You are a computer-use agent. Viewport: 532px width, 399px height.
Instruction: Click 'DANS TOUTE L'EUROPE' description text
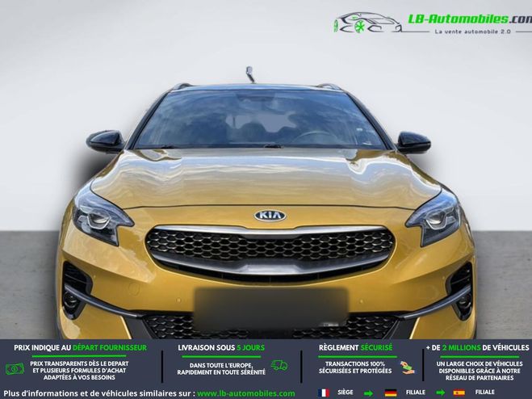(221, 369)
